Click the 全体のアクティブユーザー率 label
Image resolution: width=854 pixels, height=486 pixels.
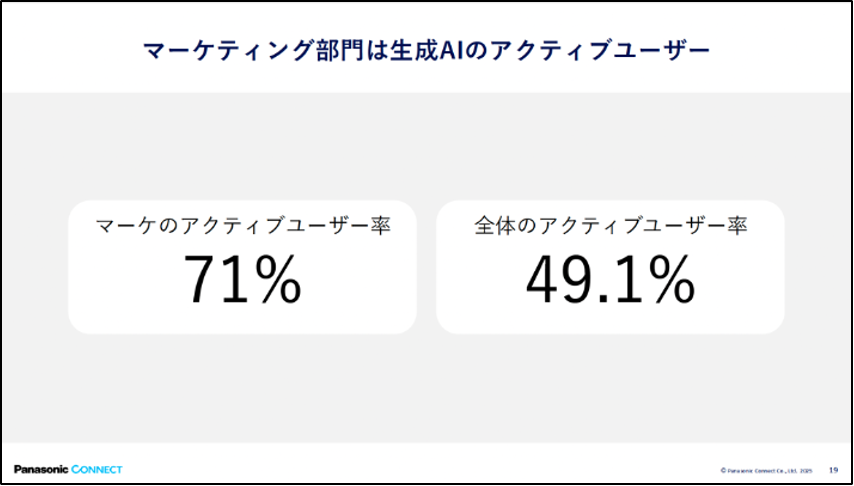[611, 227]
